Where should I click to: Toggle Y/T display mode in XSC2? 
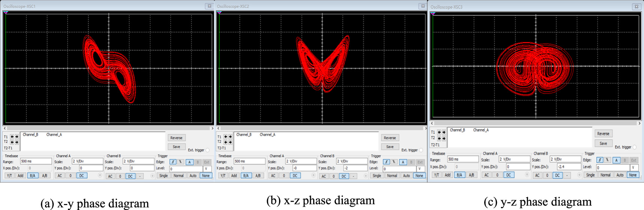point(223,176)
